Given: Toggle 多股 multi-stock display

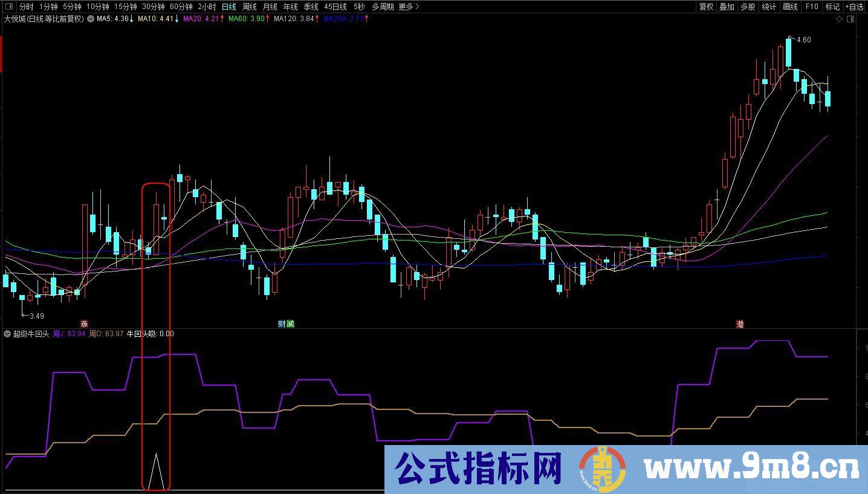Looking at the screenshot, I should (747, 7).
